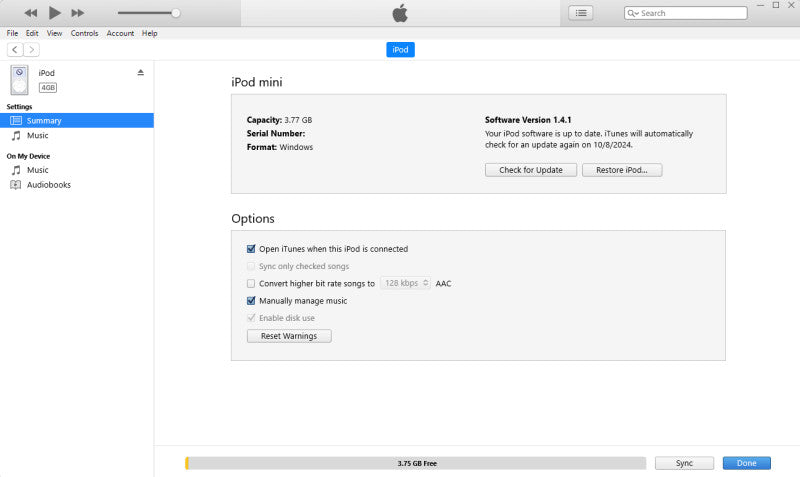Viewport: 800px width, 477px height.
Task: Open the Edit menu
Action: tap(32, 33)
